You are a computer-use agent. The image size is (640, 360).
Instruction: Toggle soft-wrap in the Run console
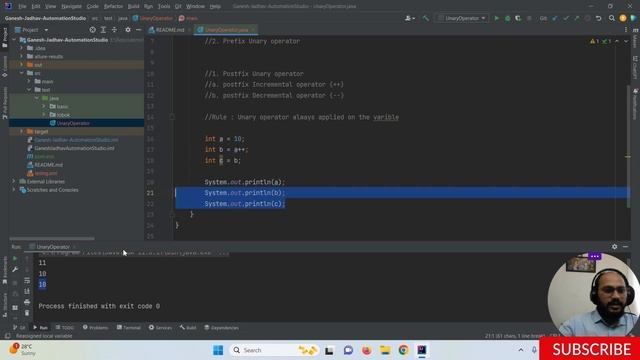[x=27, y=280]
